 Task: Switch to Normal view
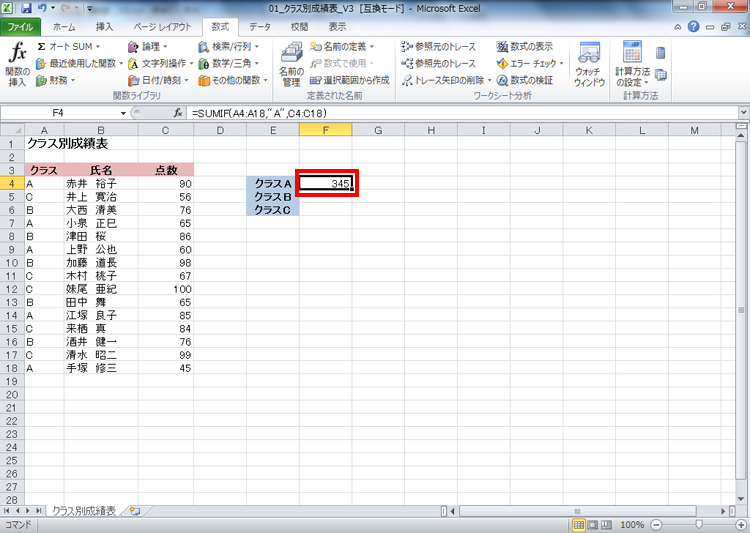[x=579, y=525]
